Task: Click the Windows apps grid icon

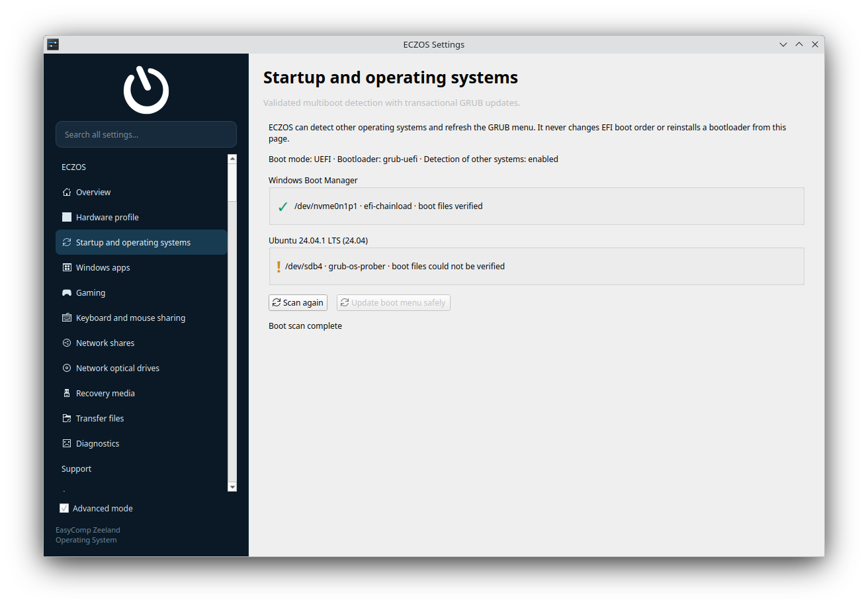Action: coord(67,268)
